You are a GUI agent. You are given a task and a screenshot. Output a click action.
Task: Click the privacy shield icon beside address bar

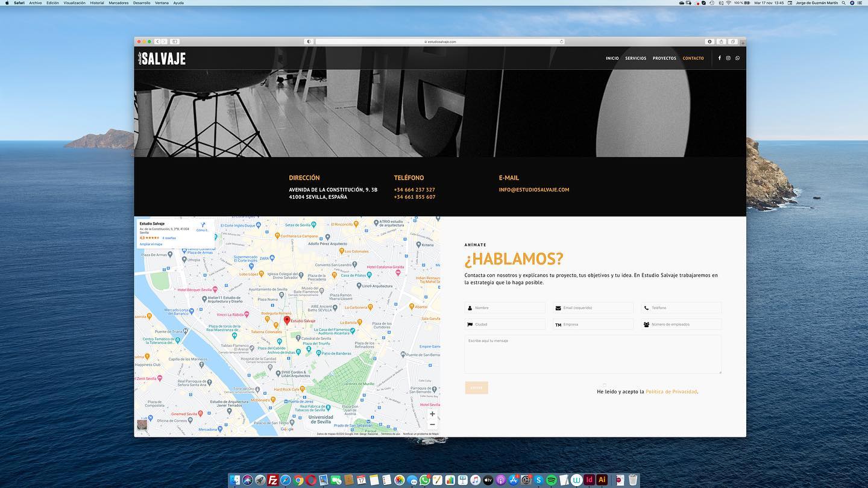(x=309, y=42)
